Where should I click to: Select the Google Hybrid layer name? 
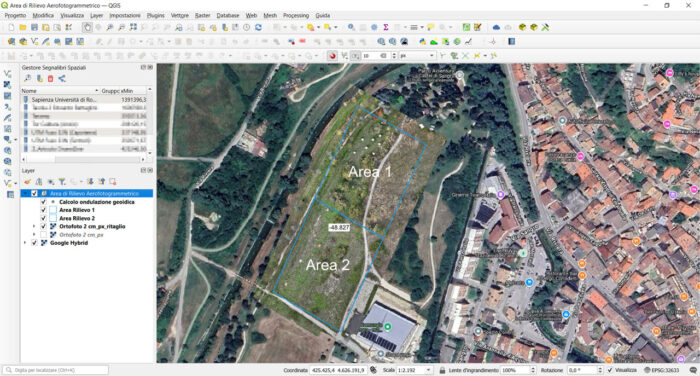tap(69, 243)
